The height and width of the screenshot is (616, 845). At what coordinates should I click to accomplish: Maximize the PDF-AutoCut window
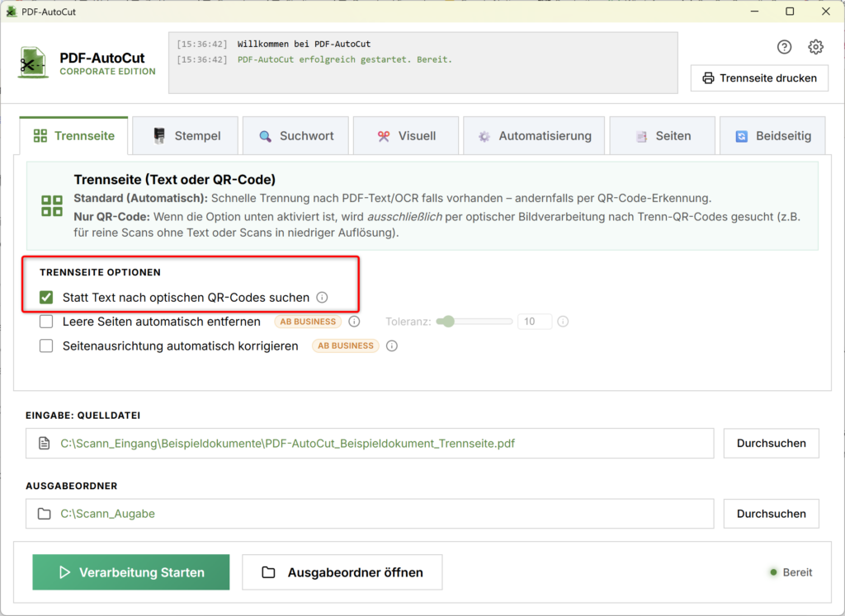click(790, 12)
